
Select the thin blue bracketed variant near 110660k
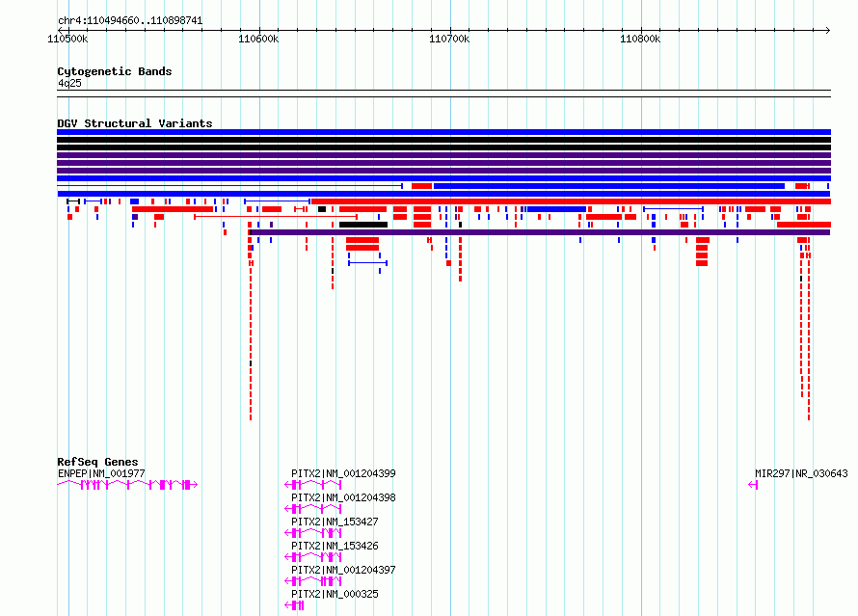[x=367, y=263]
